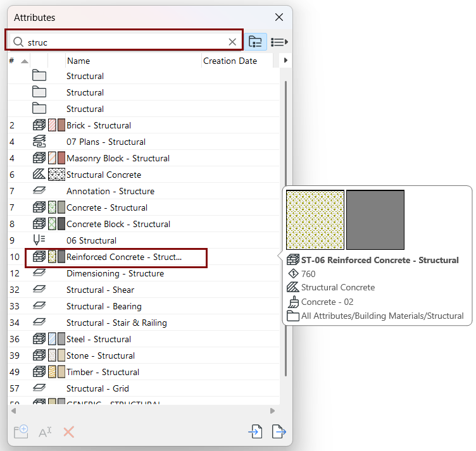The image size is (476, 451).
Task: Click the Stone - Structural material icon
Action: 39,355
